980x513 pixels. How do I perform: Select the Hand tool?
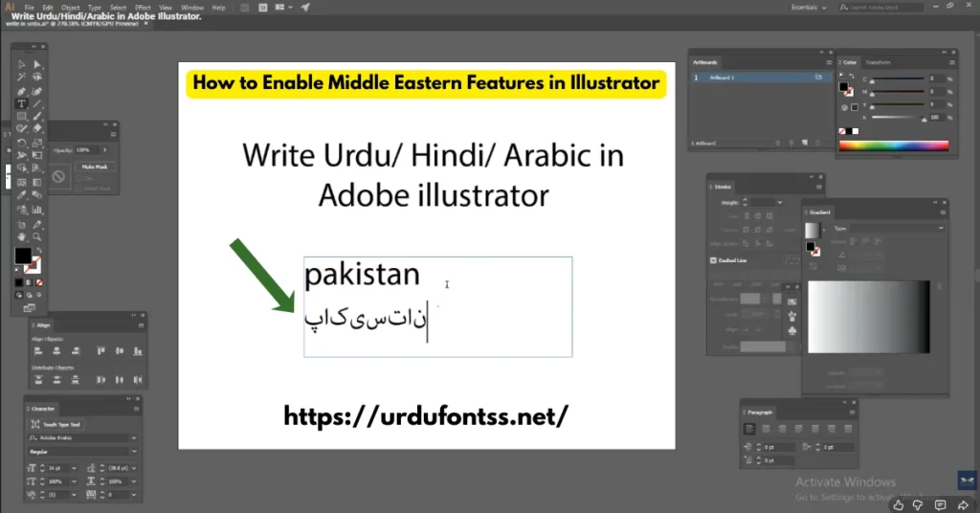coord(21,236)
